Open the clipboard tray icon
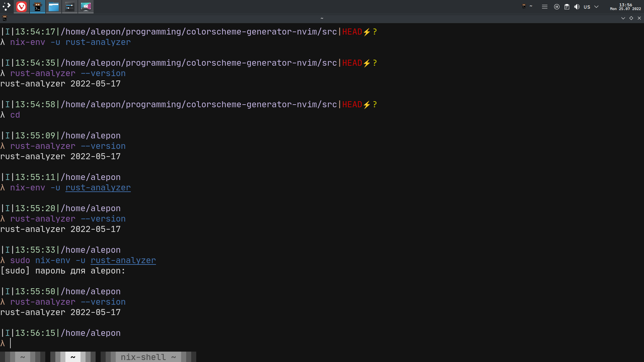 (567, 7)
